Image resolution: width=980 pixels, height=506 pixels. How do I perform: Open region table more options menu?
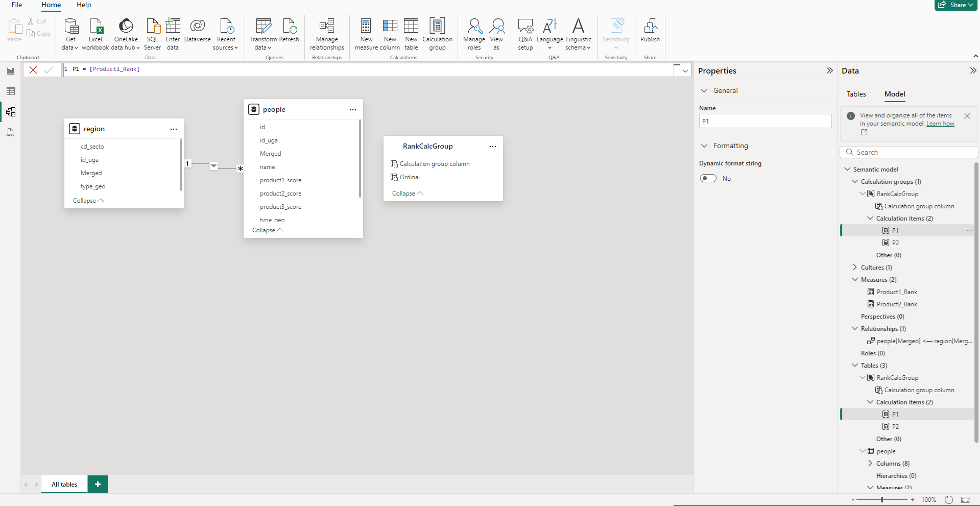tap(174, 129)
